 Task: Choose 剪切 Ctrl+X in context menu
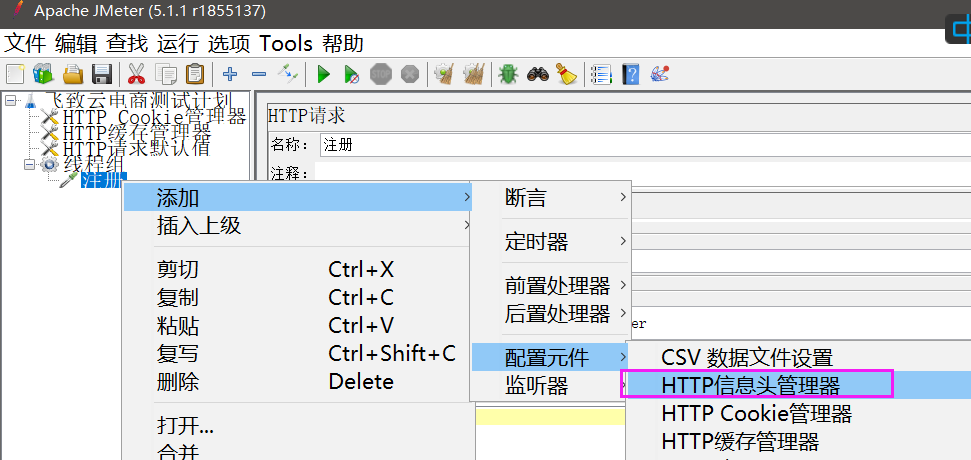[x=297, y=269]
